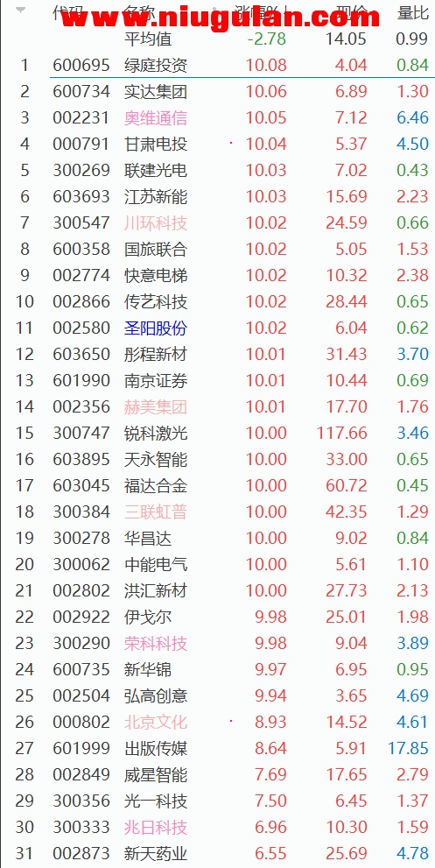Select the pink stock name 荣科科技
Viewport: 435px width, 868px height.
156,643
